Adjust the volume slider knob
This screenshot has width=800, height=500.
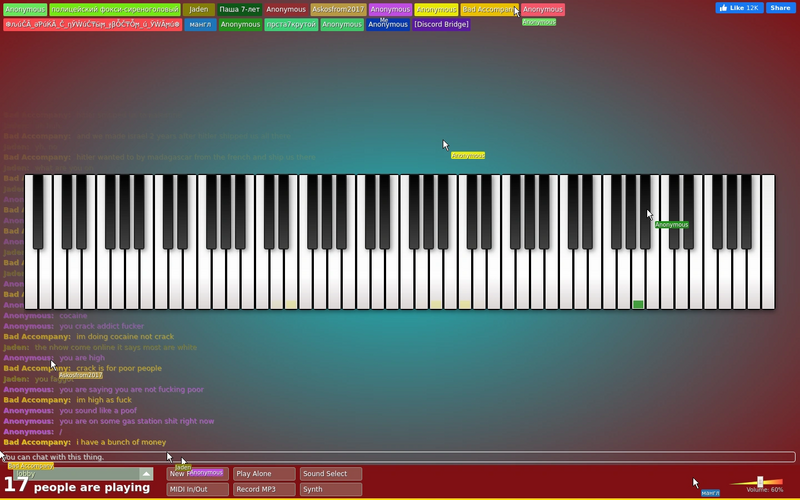[x=760, y=482]
